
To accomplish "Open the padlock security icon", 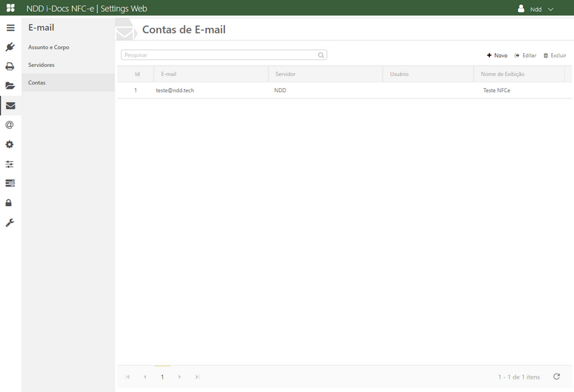I will [8, 203].
